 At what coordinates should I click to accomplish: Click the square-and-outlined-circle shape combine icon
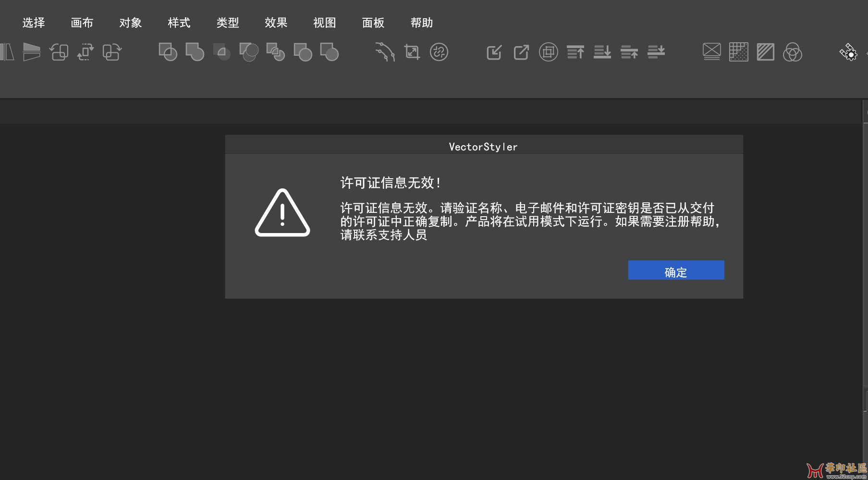click(x=168, y=52)
